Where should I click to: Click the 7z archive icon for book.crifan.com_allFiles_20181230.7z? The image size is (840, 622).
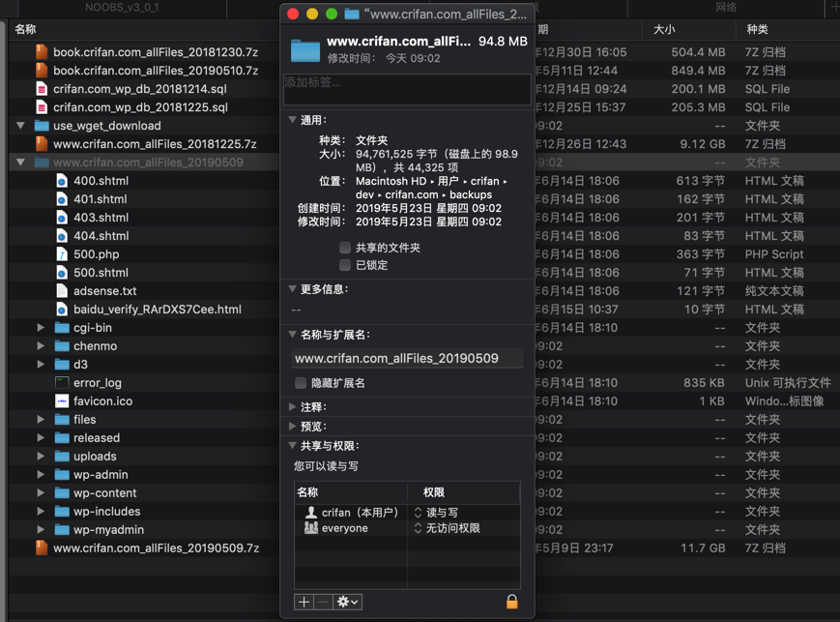point(42,52)
